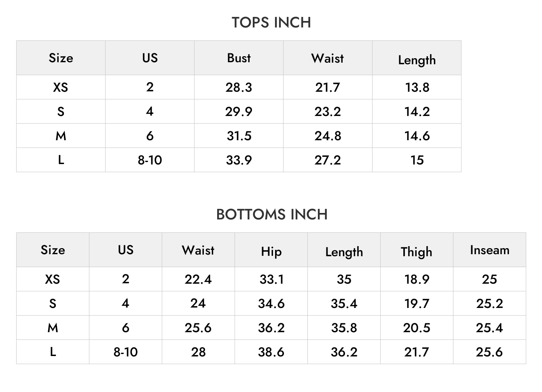Select the tops length value 15
This screenshot has width=542, height=392.
[417, 160]
